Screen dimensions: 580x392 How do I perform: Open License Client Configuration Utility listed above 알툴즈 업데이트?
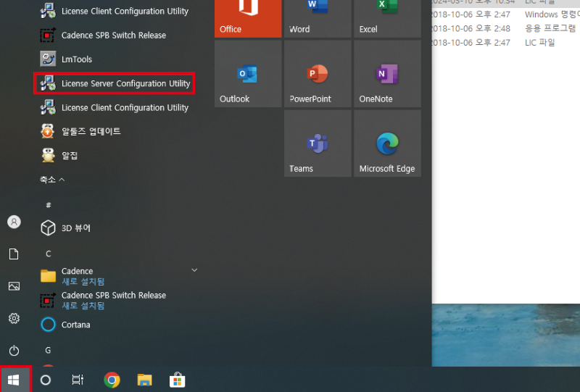(x=115, y=108)
